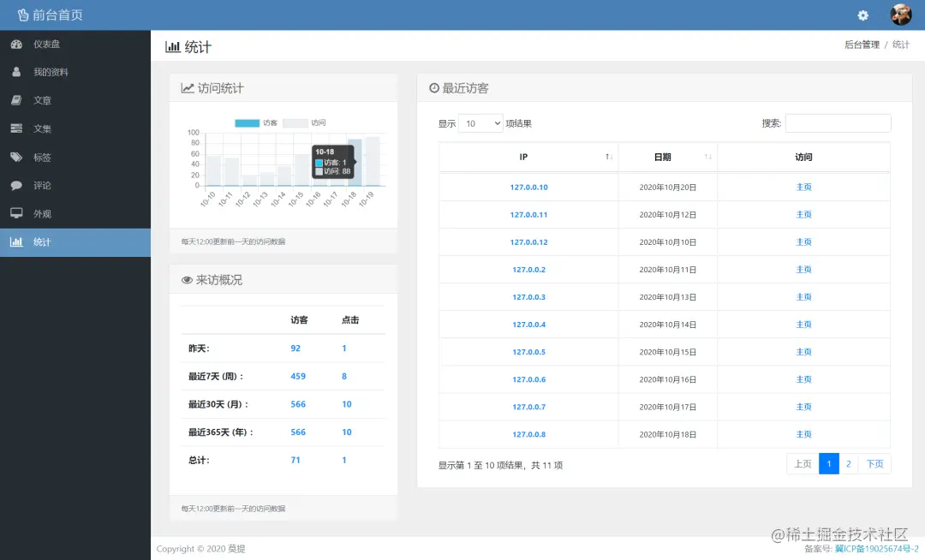925x560 pixels.
Task: Click the 10-18 bar in the chart
Action: [x=355, y=163]
